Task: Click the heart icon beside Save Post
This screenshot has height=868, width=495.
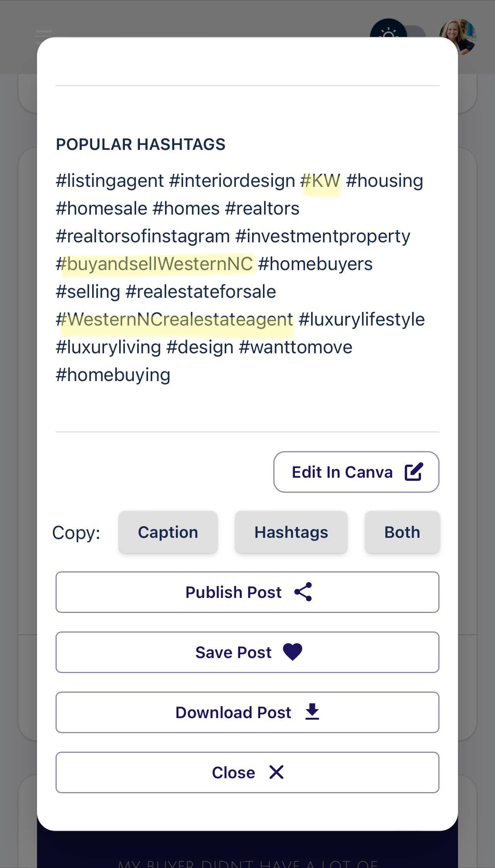Action: (293, 652)
